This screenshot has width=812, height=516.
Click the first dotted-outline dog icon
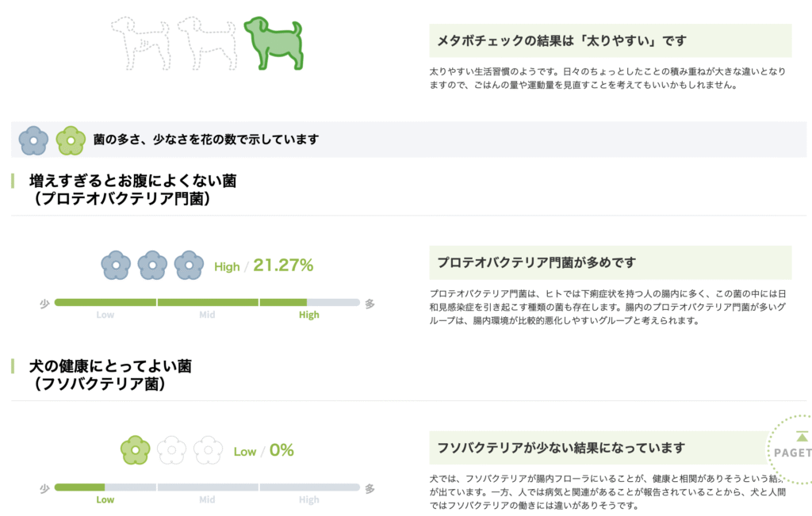click(x=141, y=44)
